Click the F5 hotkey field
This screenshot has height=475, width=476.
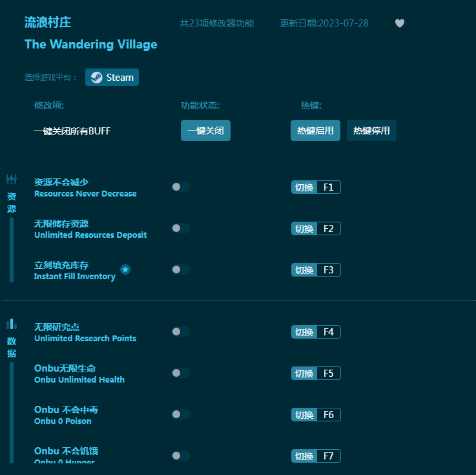coord(329,374)
